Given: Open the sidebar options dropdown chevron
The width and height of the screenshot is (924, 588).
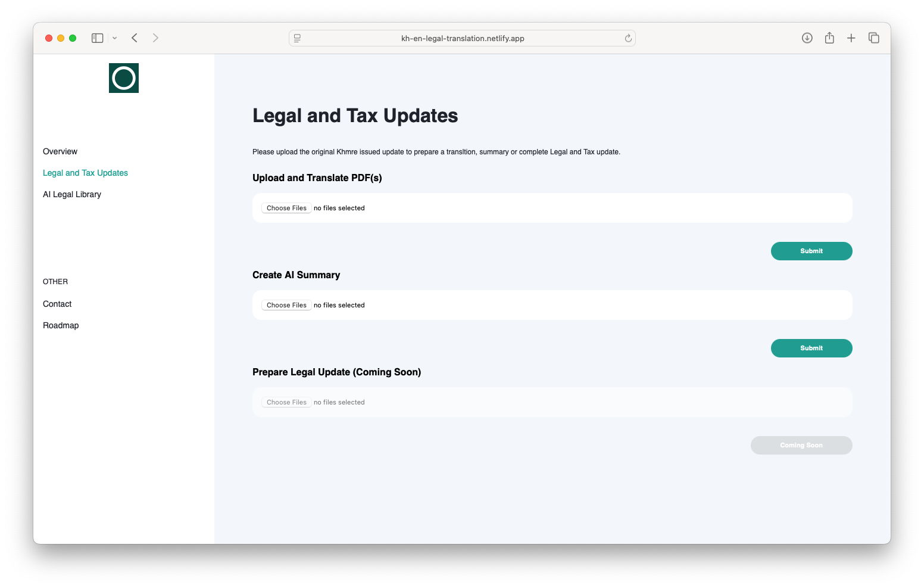Looking at the screenshot, I should tap(115, 38).
